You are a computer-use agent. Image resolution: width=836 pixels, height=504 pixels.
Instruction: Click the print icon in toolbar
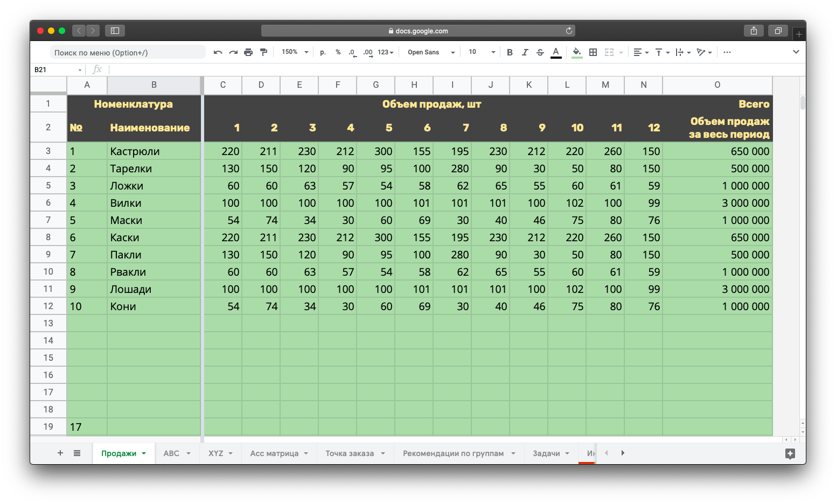pyautogui.click(x=248, y=52)
